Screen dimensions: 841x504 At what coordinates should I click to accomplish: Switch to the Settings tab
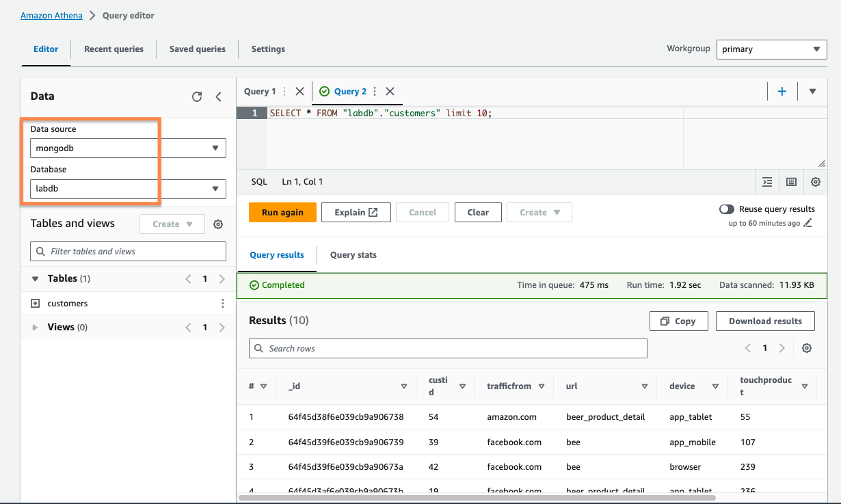[x=268, y=49]
